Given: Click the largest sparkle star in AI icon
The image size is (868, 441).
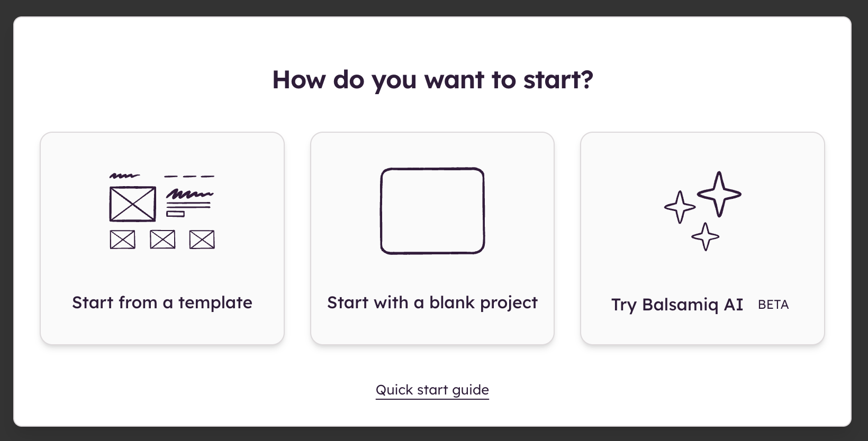Looking at the screenshot, I should tap(719, 194).
